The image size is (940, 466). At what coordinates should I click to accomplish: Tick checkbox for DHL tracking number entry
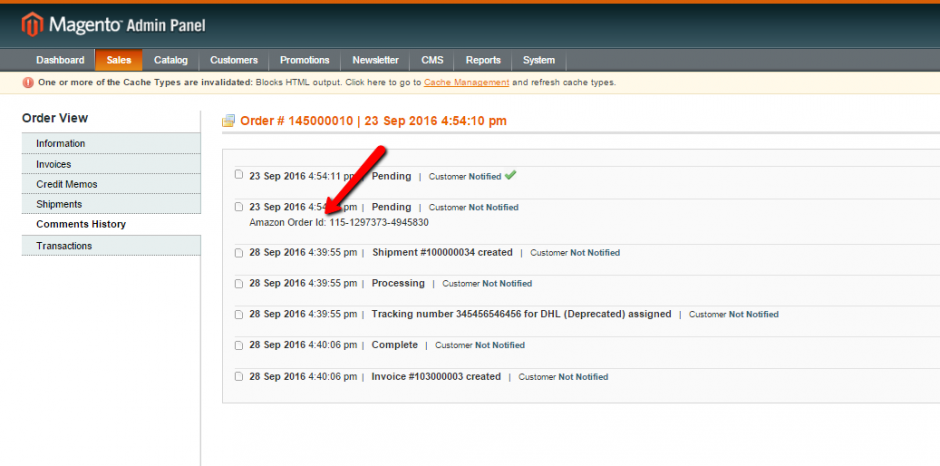coord(239,314)
